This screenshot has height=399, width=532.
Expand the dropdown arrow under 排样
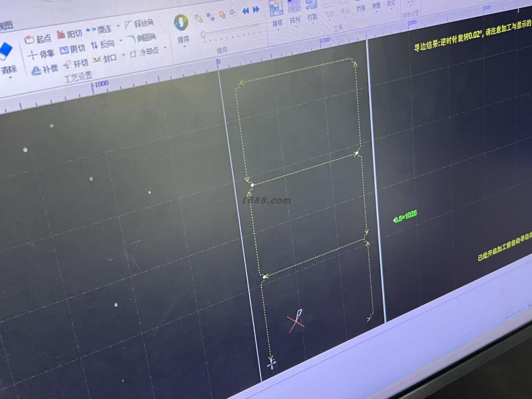coord(278,30)
